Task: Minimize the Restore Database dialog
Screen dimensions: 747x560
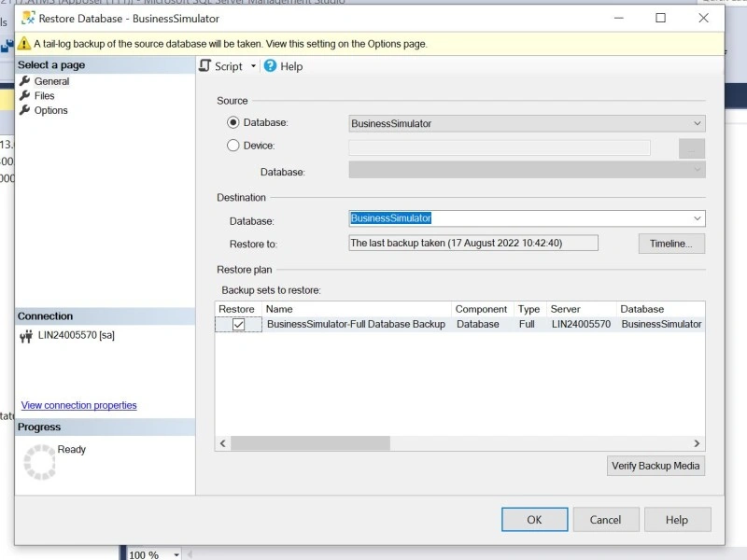Action: pos(619,18)
